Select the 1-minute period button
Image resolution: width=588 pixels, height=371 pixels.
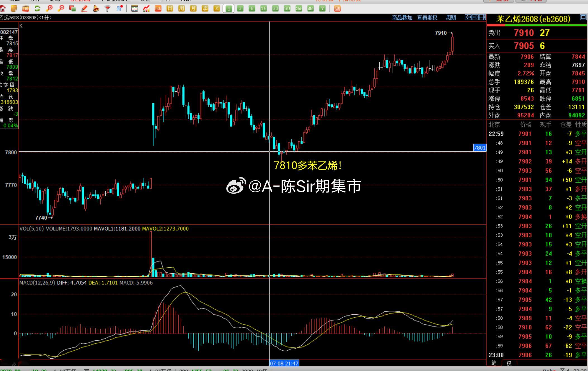click(x=228, y=9)
